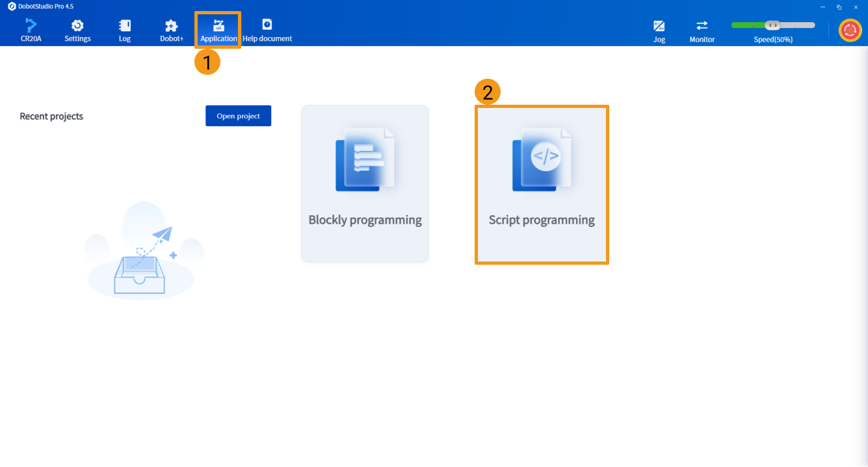Open the Help document
The image size is (868, 467).
point(267,29)
